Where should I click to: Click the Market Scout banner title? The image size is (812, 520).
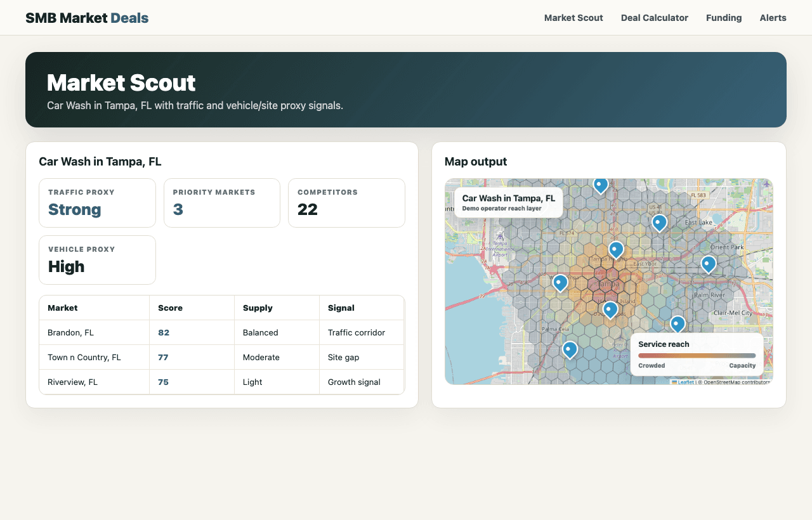(121, 83)
